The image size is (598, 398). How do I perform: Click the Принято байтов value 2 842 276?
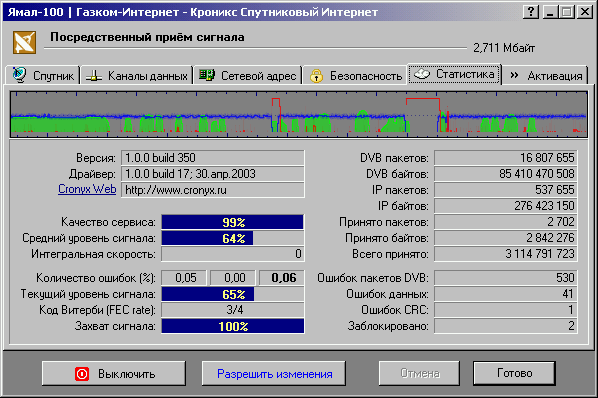point(506,238)
